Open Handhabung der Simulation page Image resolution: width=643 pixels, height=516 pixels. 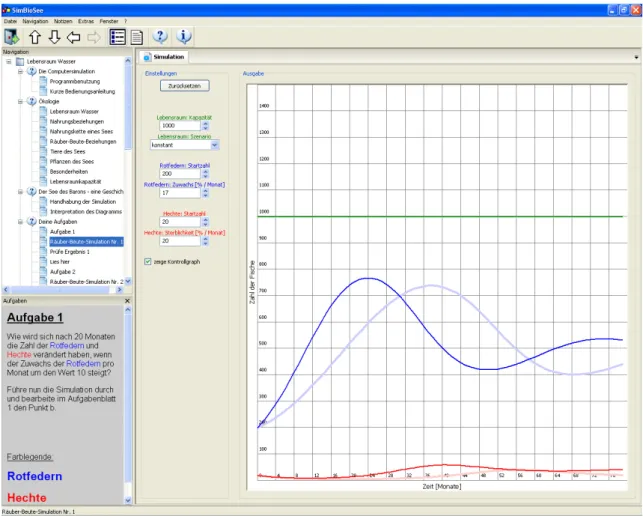tap(83, 201)
